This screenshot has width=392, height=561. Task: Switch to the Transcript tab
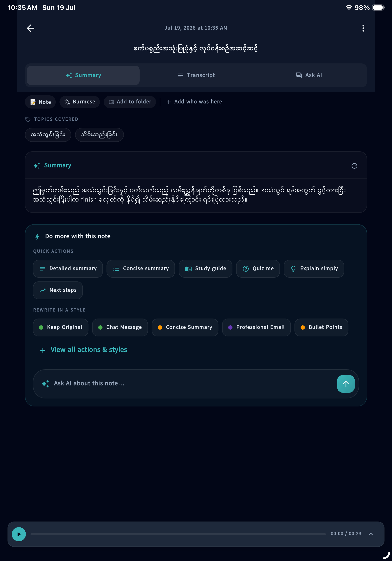pos(196,75)
